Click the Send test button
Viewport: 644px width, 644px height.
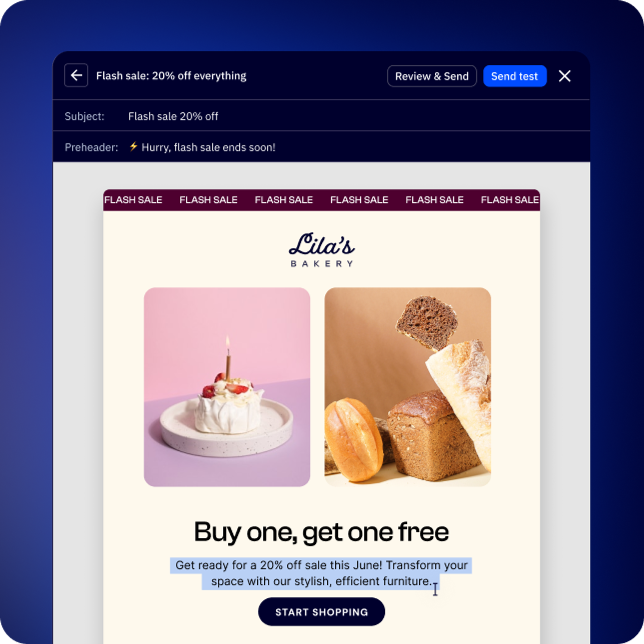click(515, 76)
